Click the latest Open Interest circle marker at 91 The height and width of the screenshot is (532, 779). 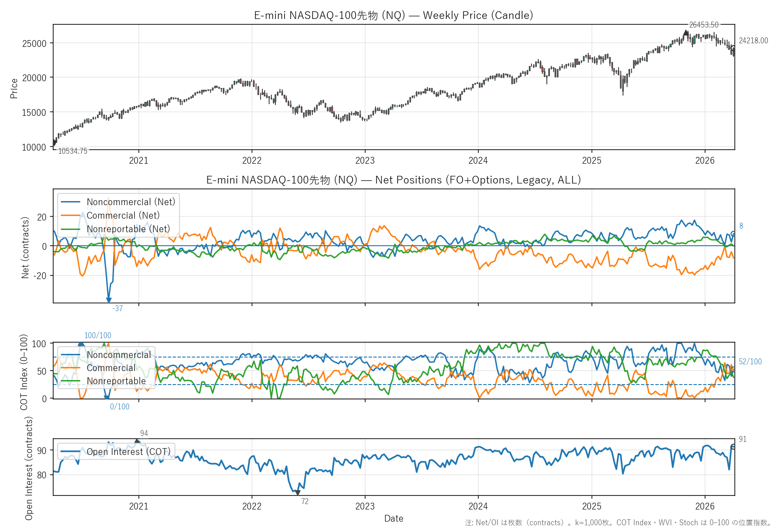(x=733, y=447)
